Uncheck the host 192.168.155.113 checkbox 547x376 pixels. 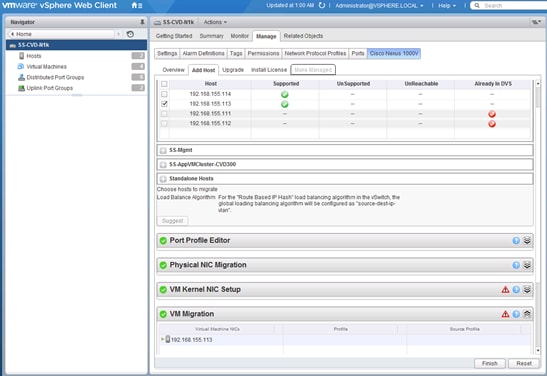(x=164, y=104)
